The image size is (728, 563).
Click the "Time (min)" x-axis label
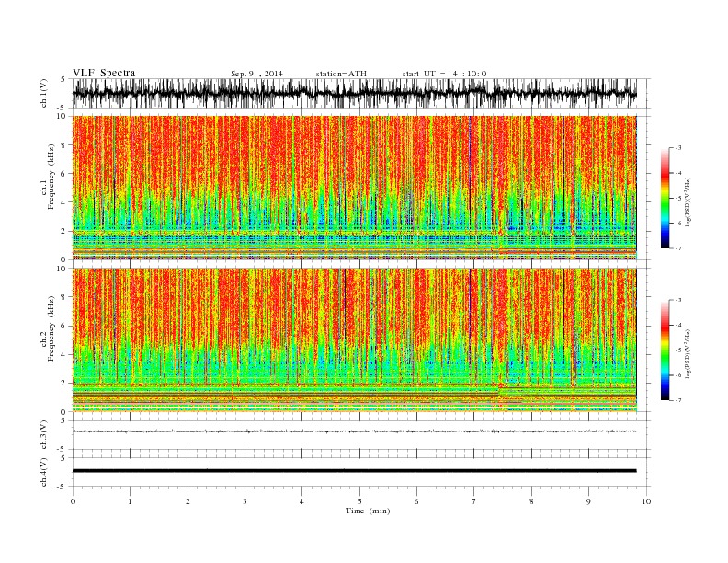click(368, 511)
